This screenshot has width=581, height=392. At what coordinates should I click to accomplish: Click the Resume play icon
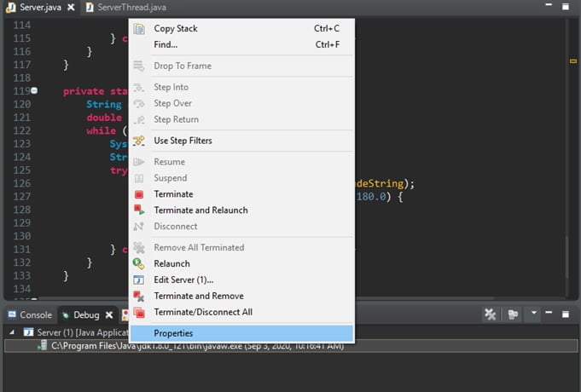tap(139, 162)
